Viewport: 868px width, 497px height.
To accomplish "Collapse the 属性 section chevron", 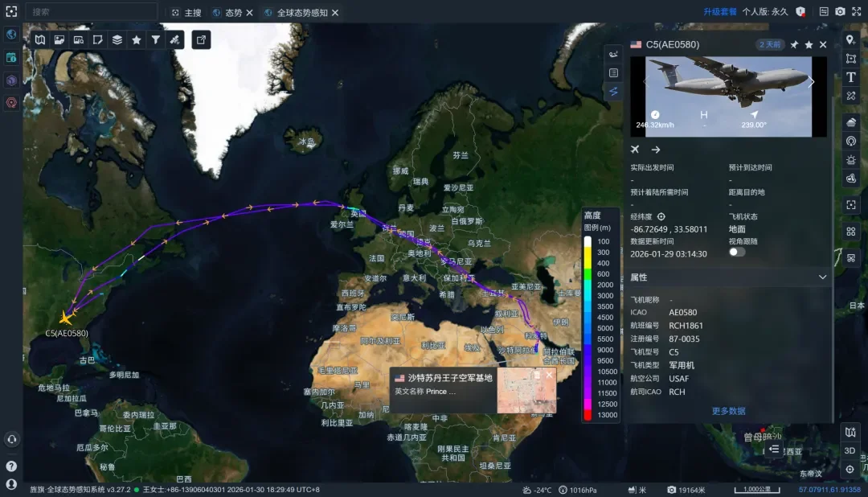I will pos(822,277).
